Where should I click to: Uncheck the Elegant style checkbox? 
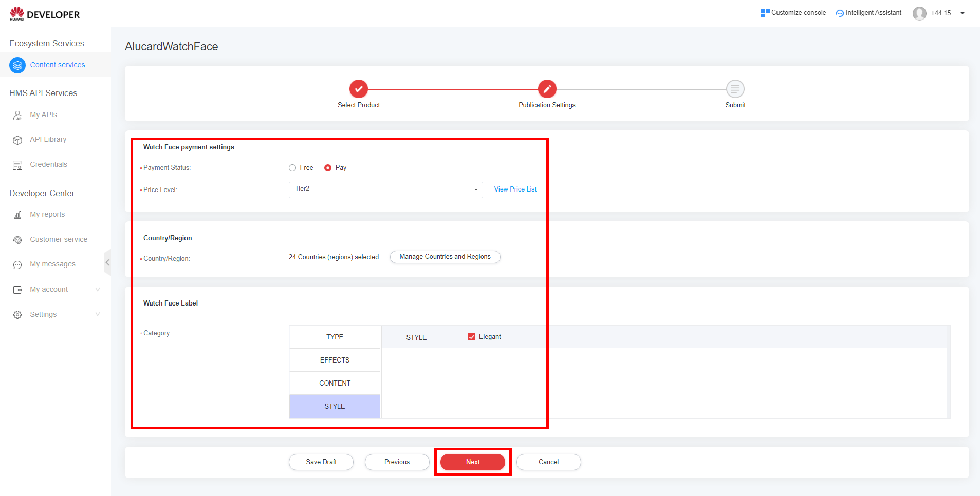tap(471, 337)
